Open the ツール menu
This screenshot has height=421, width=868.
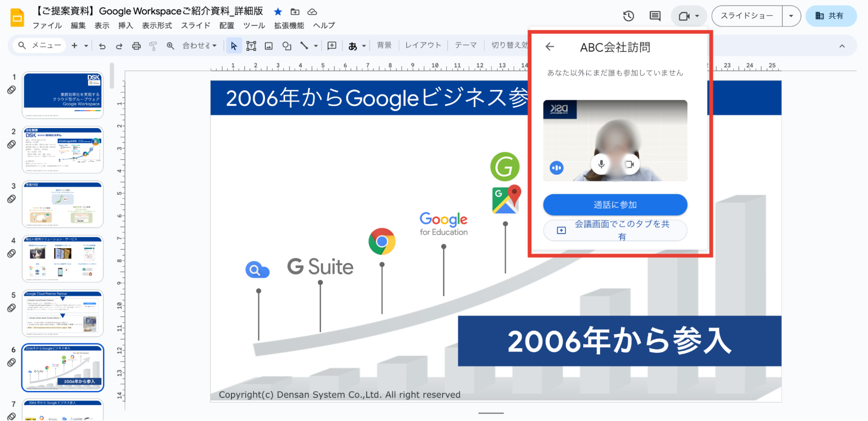click(x=254, y=26)
